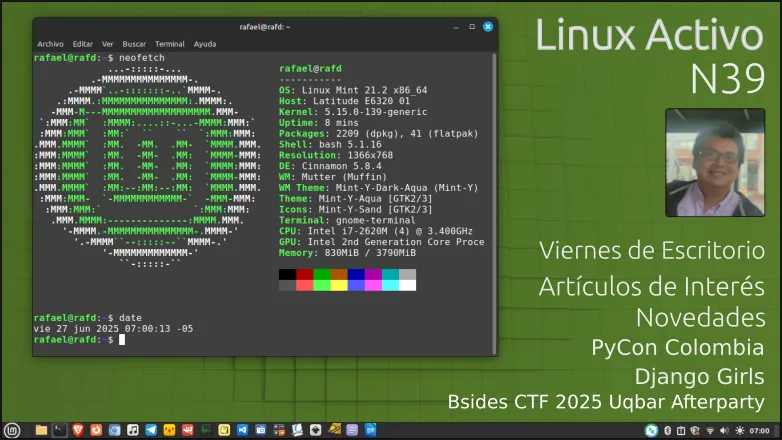The width and height of the screenshot is (782, 440).
Task: Open the panel icon right of the calculator
Action: tap(297, 430)
